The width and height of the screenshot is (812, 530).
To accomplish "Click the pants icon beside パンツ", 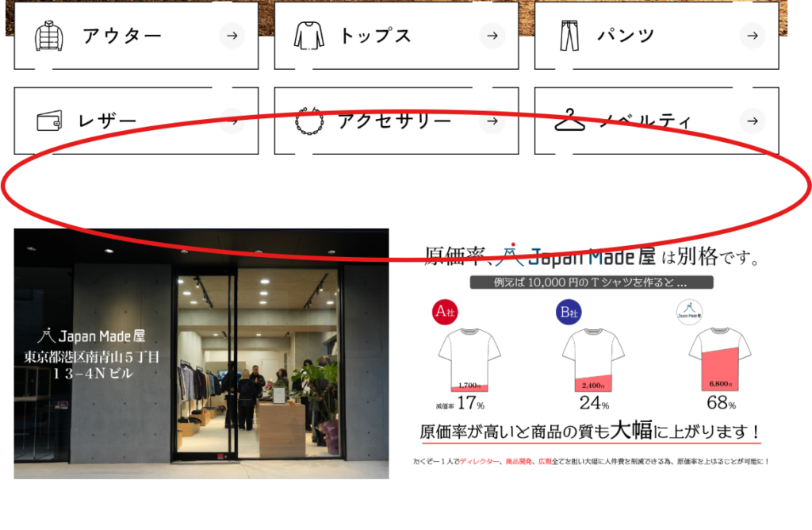I will pyautogui.click(x=569, y=36).
